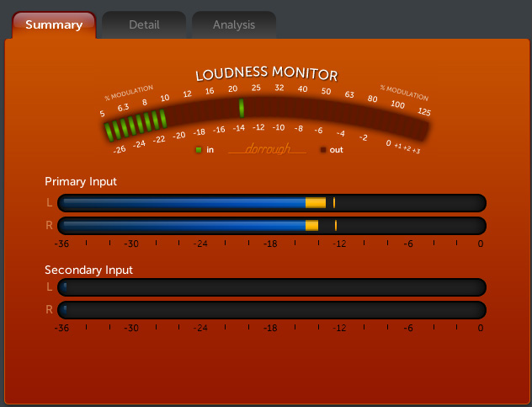
Task: Click the '+3' label at dorrough scale end
Action: (417, 151)
